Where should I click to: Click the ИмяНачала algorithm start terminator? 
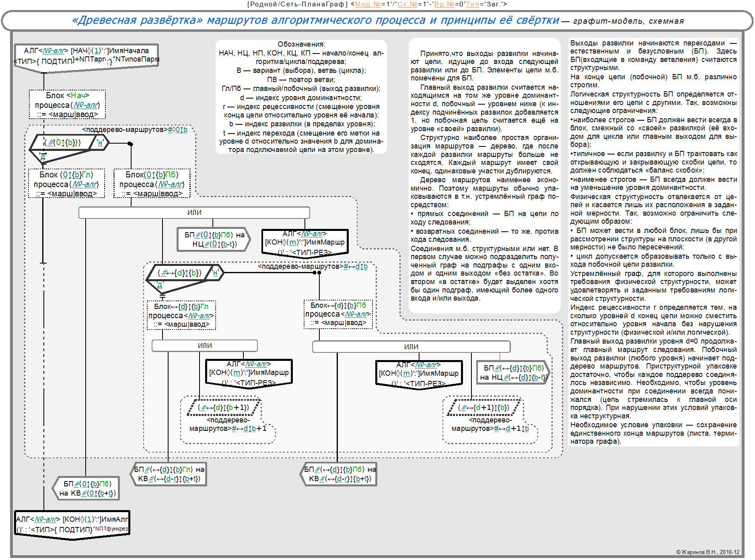click(x=86, y=56)
